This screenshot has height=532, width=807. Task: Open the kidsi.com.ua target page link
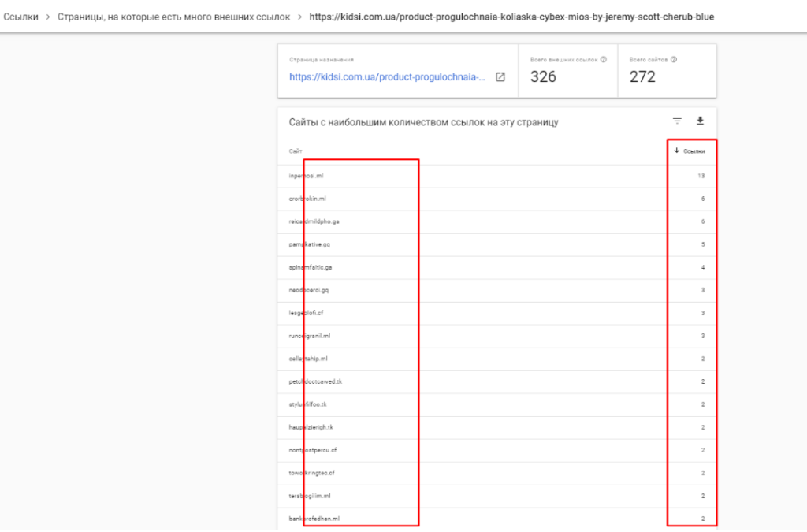click(x=387, y=77)
